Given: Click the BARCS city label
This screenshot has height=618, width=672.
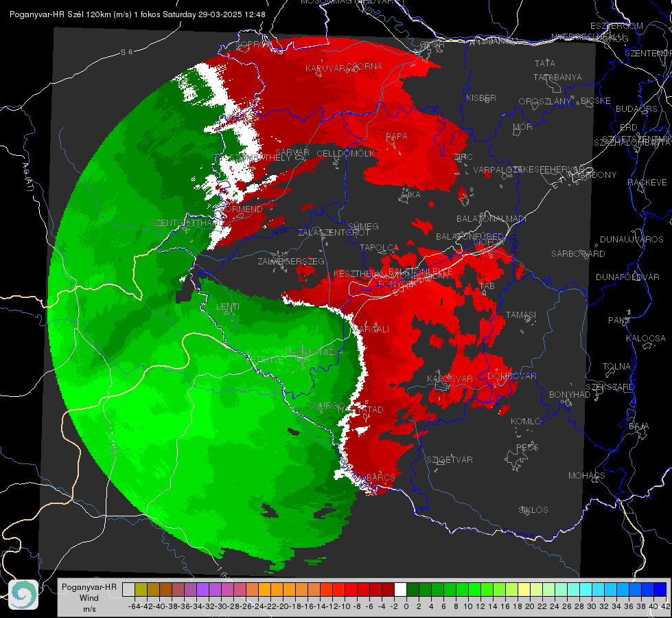Looking at the screenshot, I should pos(381,477).
